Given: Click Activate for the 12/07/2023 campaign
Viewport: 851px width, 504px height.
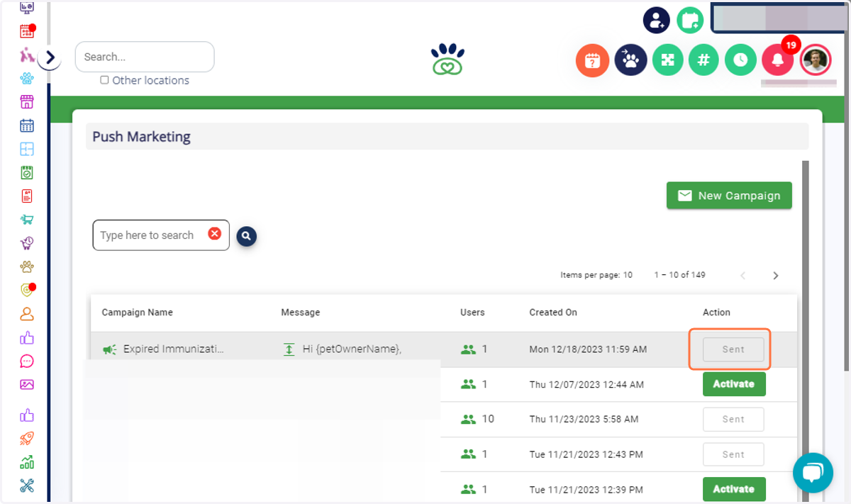Looking at the screenshot, I should coord(734,383).
